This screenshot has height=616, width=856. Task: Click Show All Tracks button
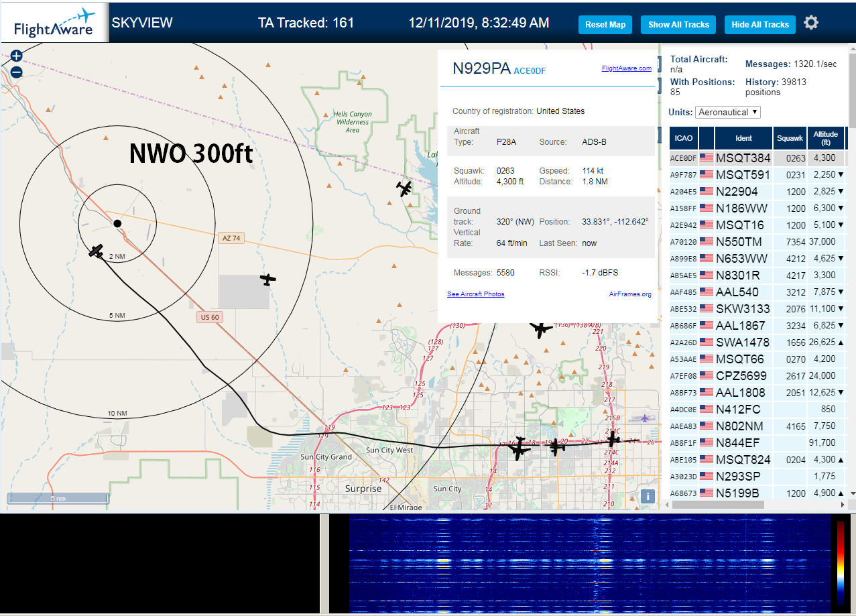678,25
